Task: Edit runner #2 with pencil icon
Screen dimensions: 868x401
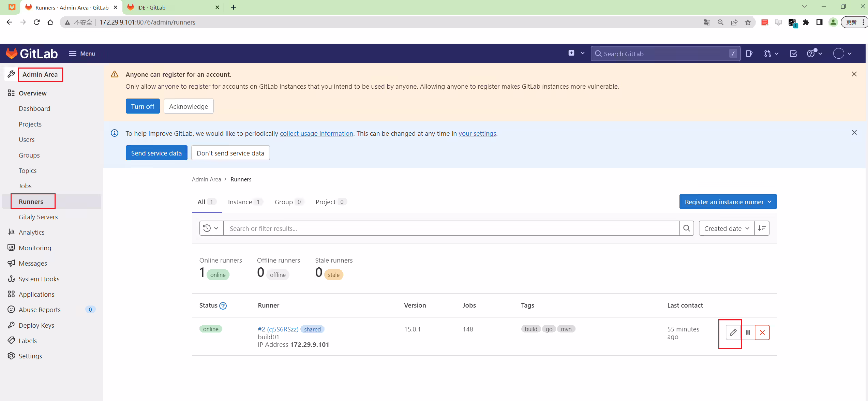Action: [733, 332]
